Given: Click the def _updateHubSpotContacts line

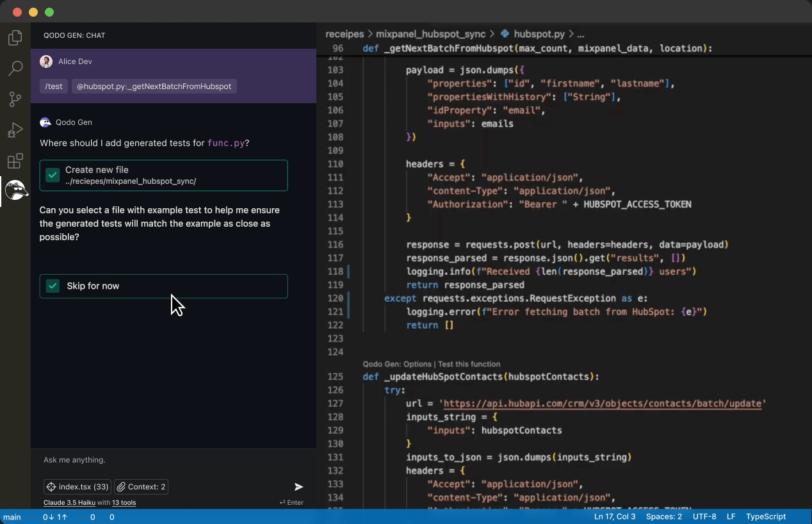Looking at the screenshot, I should point(481,377).
